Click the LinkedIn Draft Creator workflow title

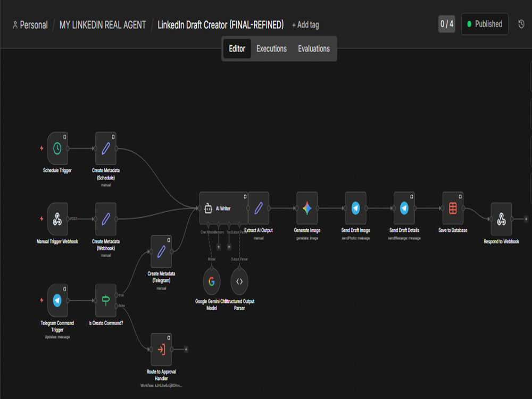tap(221, 25)
